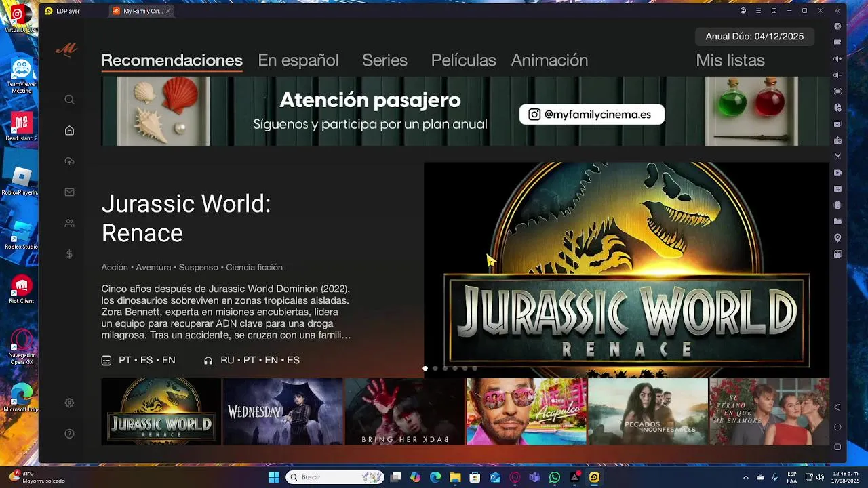Open Riot Client desktop shortcut

[22, 289]
